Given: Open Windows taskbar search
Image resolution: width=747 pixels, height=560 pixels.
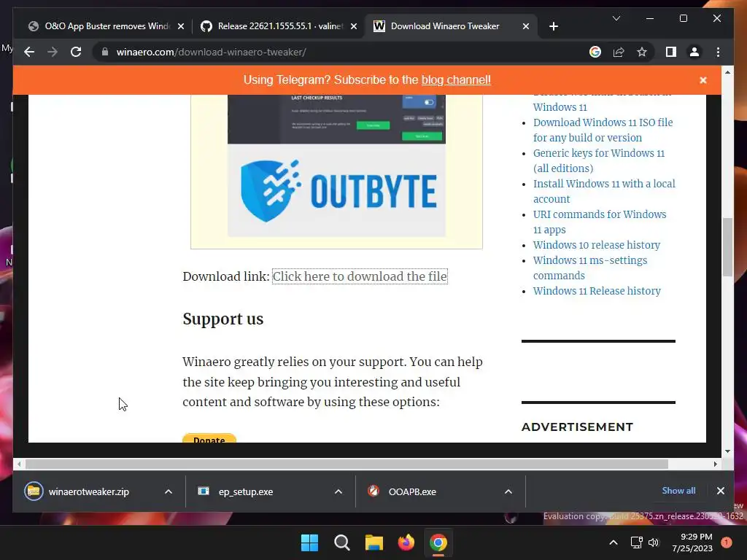Looking at the screenshot, I should 341,542.
